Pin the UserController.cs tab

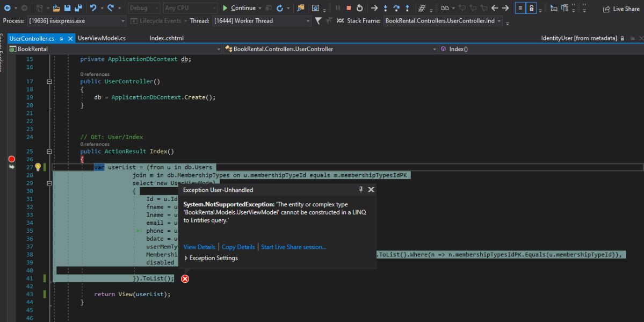click(x=61, y=39)
